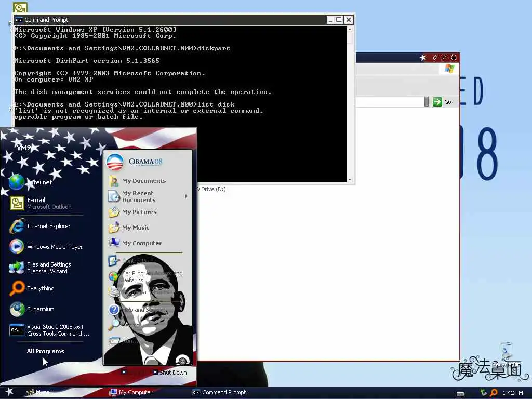Click the Log Off button icon

point(124,372)
